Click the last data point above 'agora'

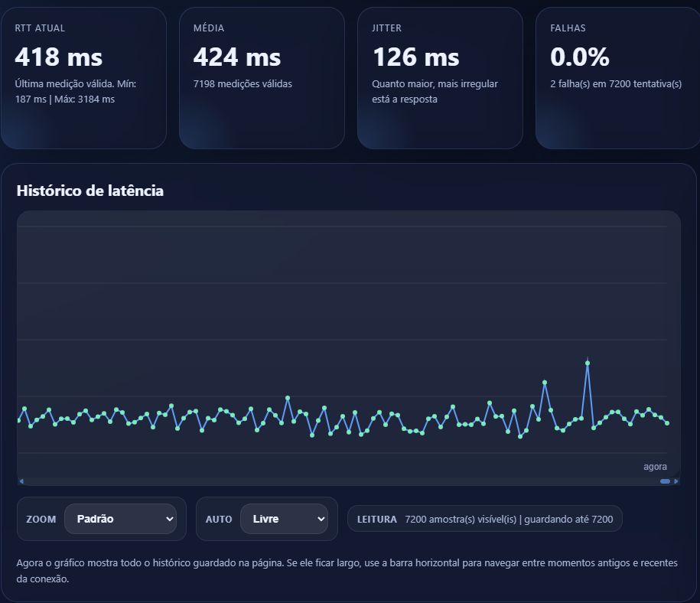click(667, 423)
